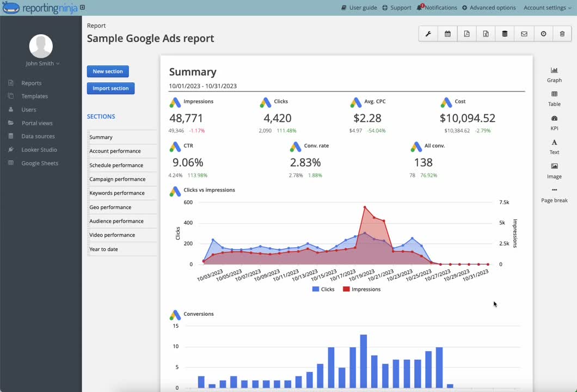Toggle sidebar collapse icon beside the logo
This screenshot has width=577, height=392.
[82, 8]
